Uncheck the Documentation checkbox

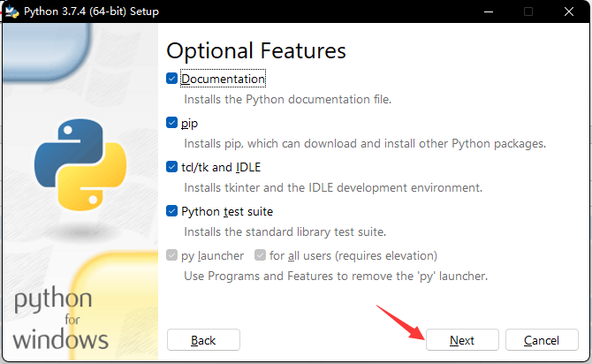172,79
